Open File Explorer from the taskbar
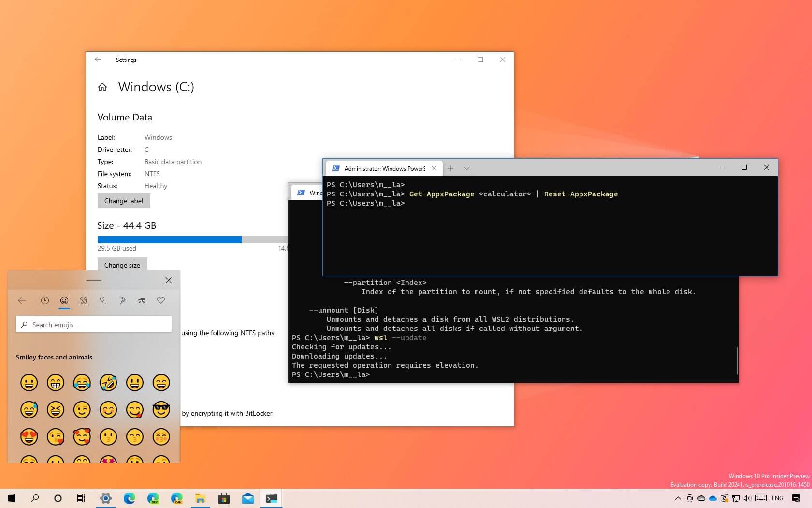Screen dimensions: 812x508 [x=201, y=498]
